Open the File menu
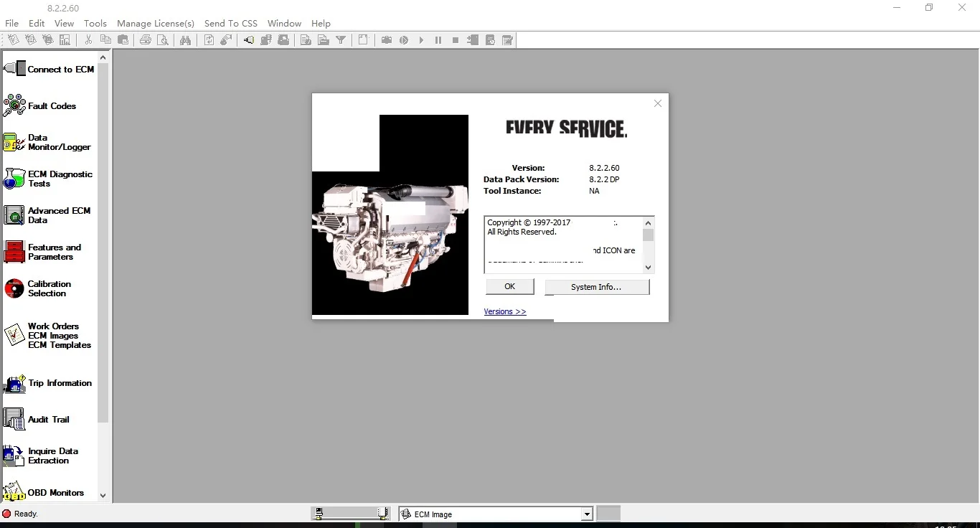The height and width of the screenshot is (528, 980). click(12, 23)
